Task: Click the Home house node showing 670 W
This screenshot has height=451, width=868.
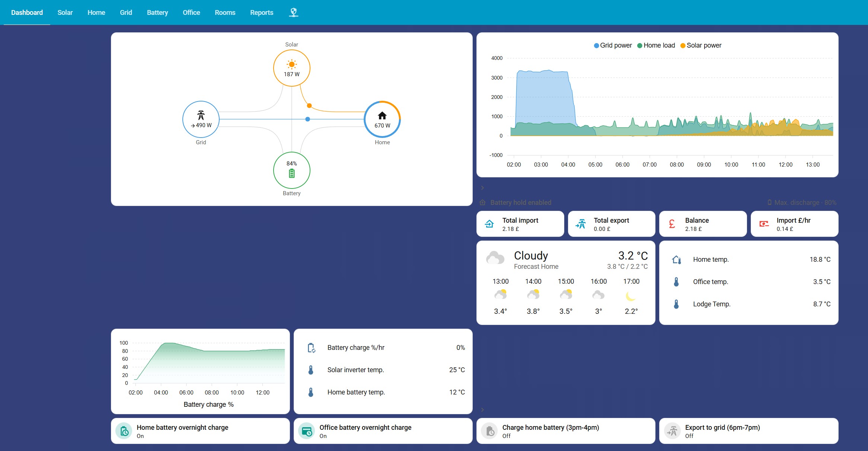Action: tap(382, 119)
